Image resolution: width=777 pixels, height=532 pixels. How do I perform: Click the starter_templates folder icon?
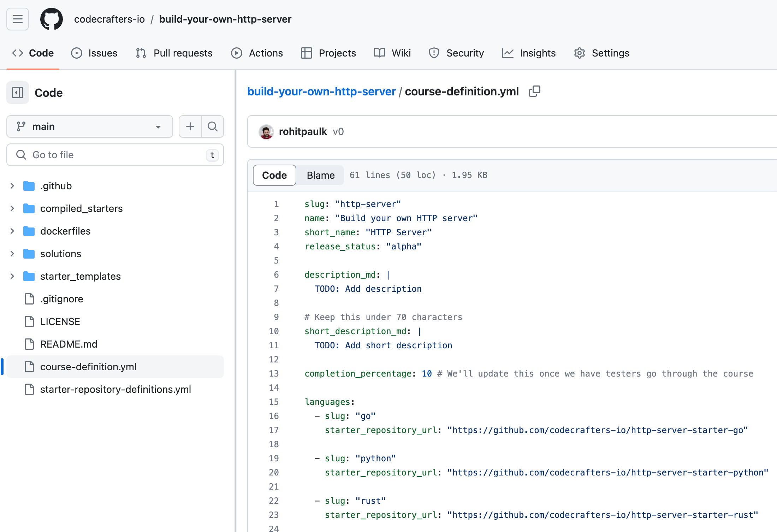coord(29,276)
